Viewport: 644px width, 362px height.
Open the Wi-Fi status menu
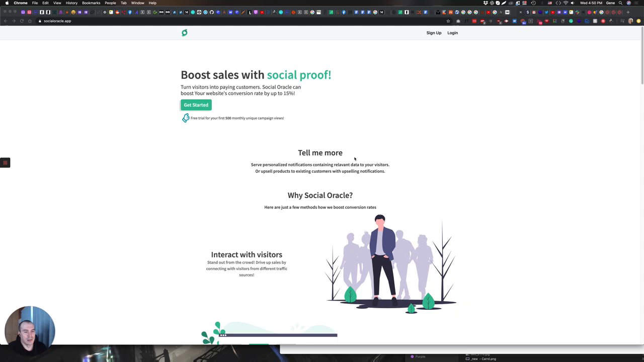pos(566,3)
